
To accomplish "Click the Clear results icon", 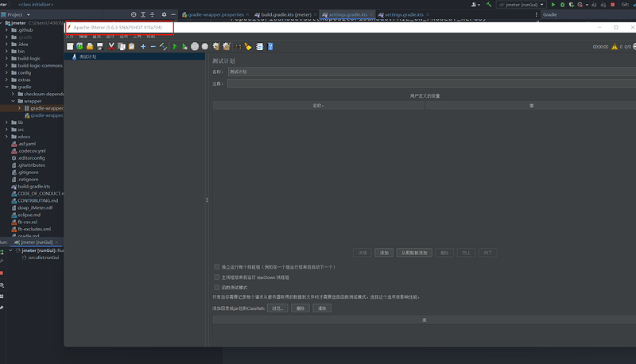I will tap(216, 47).
